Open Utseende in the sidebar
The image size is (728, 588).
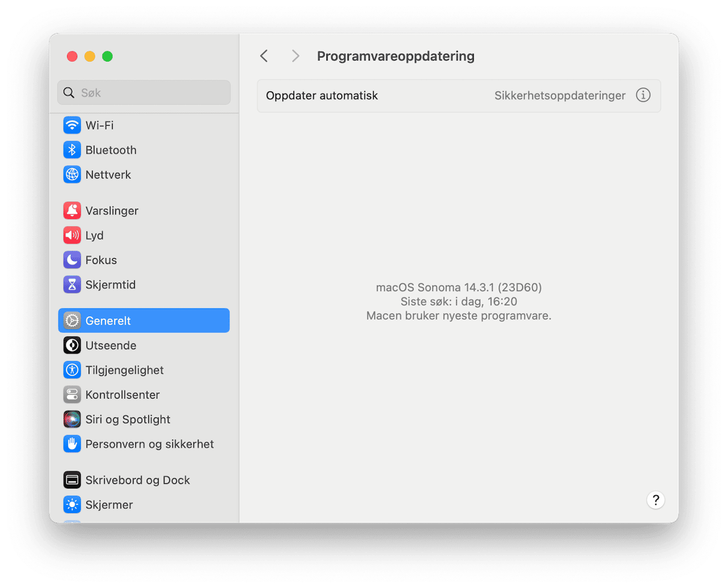coord(111,345)
